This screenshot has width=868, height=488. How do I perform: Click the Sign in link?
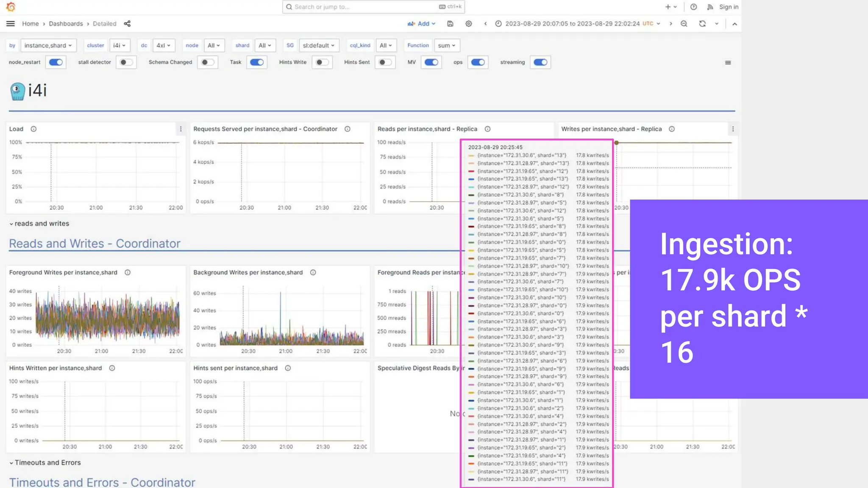(x=728, y=7)
